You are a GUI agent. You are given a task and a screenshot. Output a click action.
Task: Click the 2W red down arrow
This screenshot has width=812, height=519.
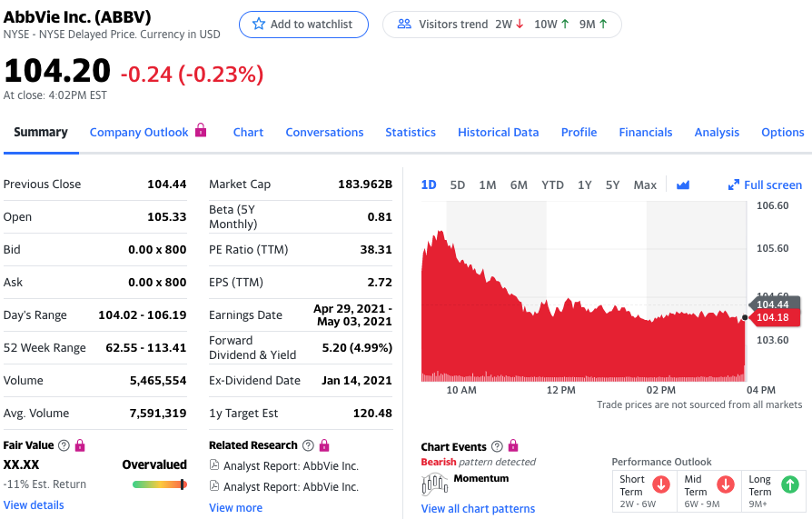tap(520, 24)
